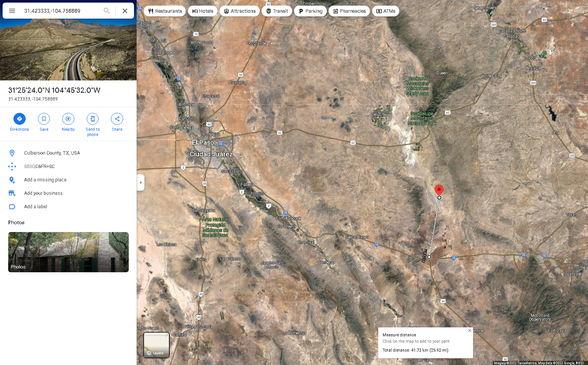The width and height of the screenshot is (588, 365).
Task: Show Pharmacies on the map
Action: [x=349, y=11]
